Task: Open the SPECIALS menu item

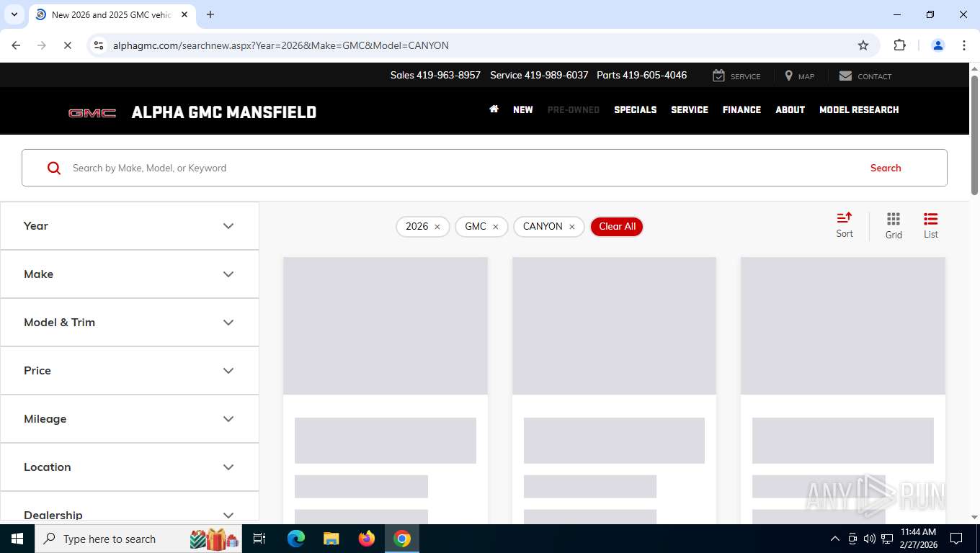Action: [x=636, y=110]
